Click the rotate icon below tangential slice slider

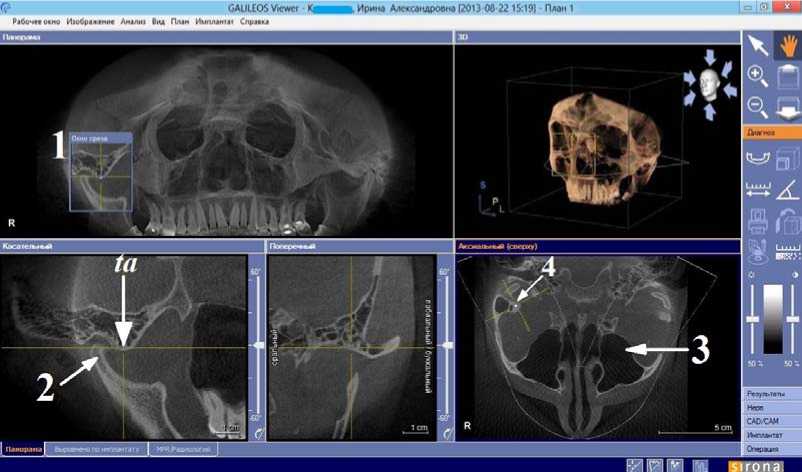pyautogui.click(x=259, y=433)
